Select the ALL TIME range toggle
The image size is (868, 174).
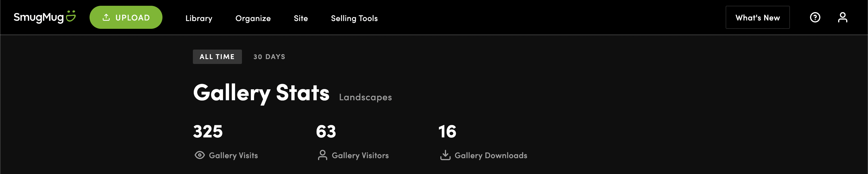[x=217, y=57]
